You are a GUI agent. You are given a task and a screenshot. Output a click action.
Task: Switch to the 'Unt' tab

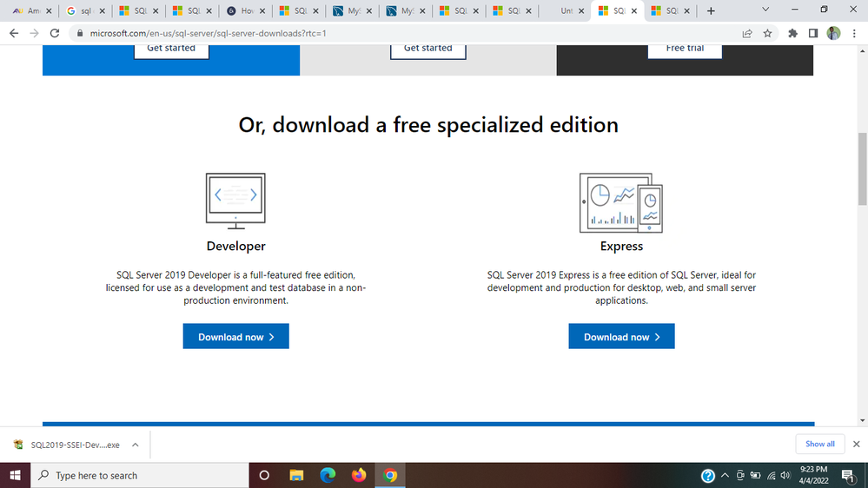click(x=566, y=10)
